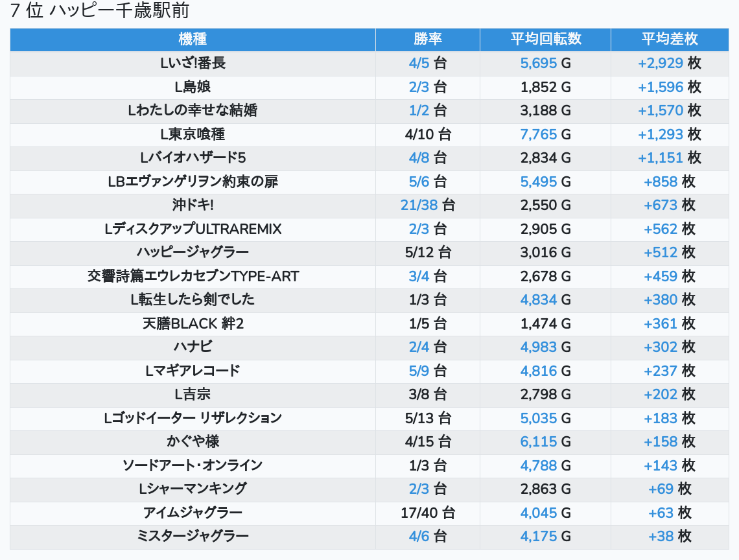
Task: Click machine name L島娘
Action: pyautogui.click(x=193, y=87)
